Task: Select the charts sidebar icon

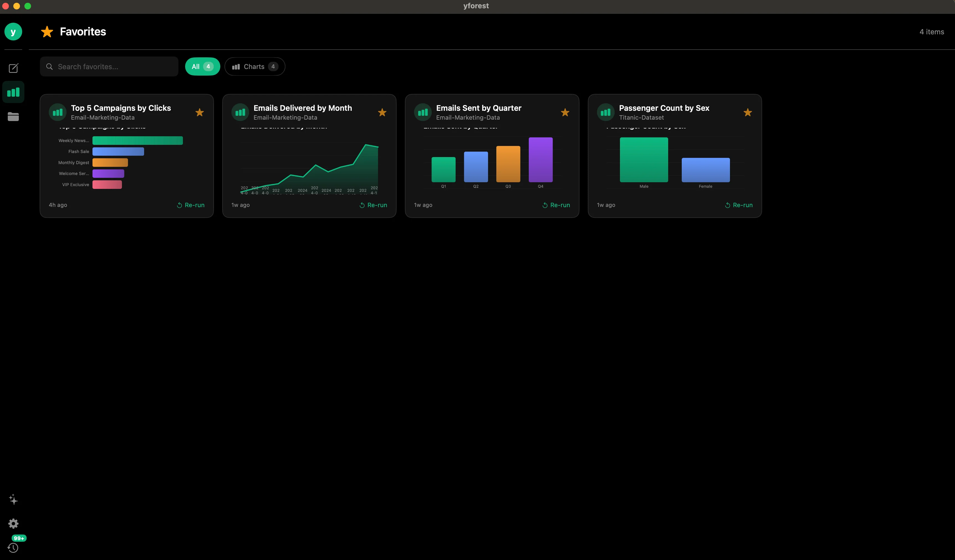Action: (13, 92)
